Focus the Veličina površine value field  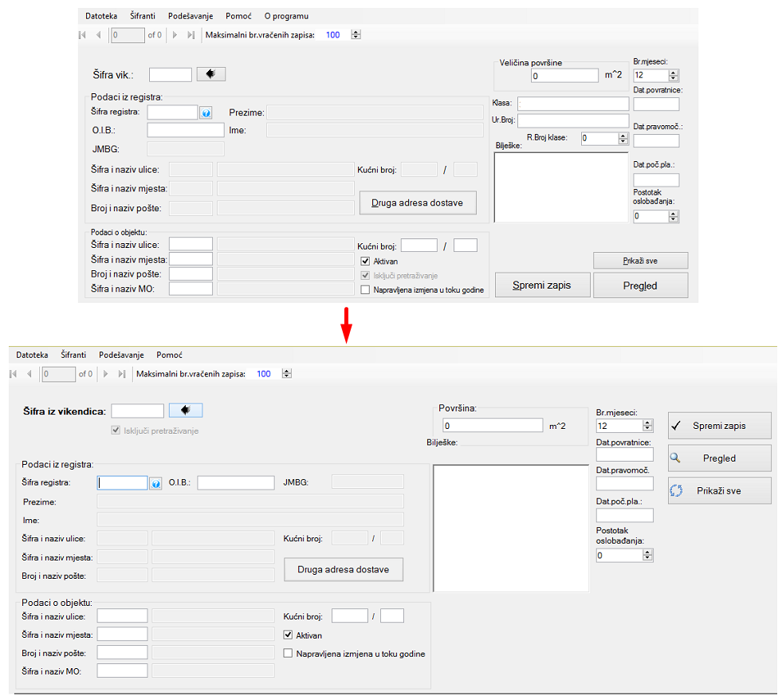[x=564, y=76]
